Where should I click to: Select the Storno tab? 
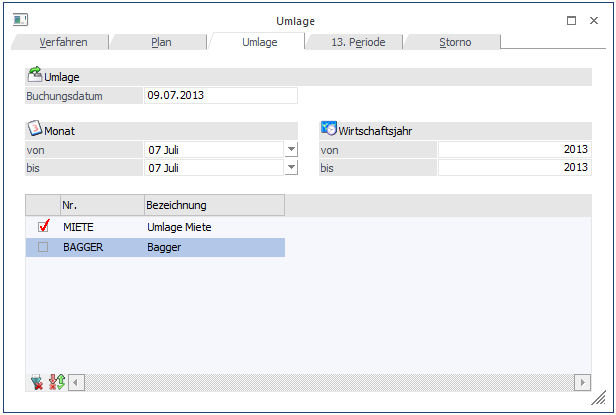click(x=455, y=42)
